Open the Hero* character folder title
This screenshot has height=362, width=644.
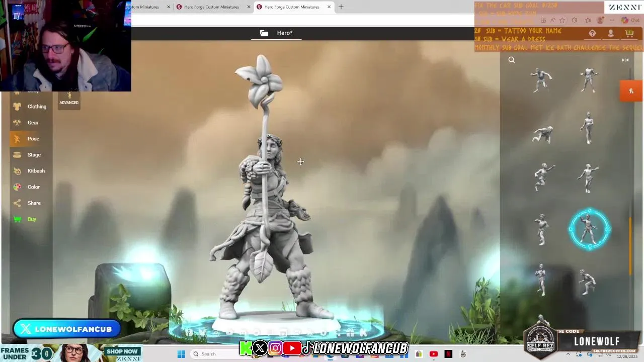(277, 33)
